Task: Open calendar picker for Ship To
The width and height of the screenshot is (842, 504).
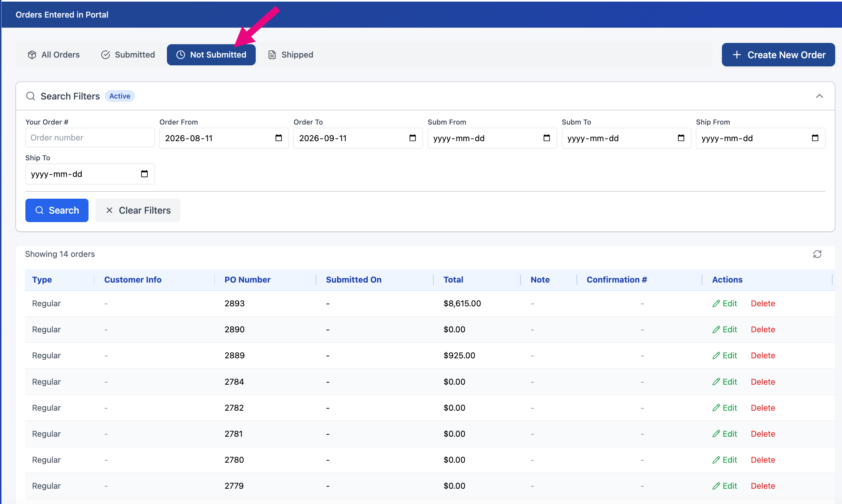Action: 144,174
